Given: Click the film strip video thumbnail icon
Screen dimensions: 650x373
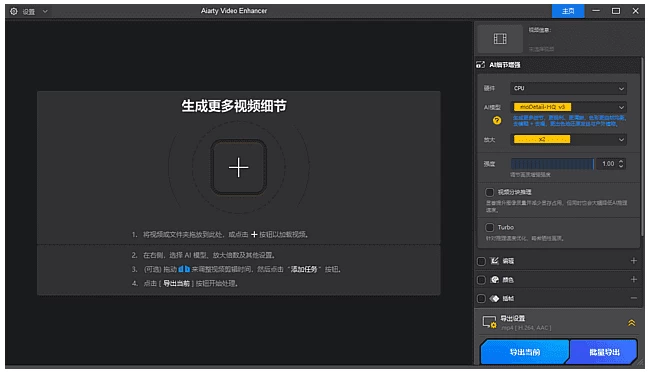Looking at the screenshot, I should tap(500, 39).
